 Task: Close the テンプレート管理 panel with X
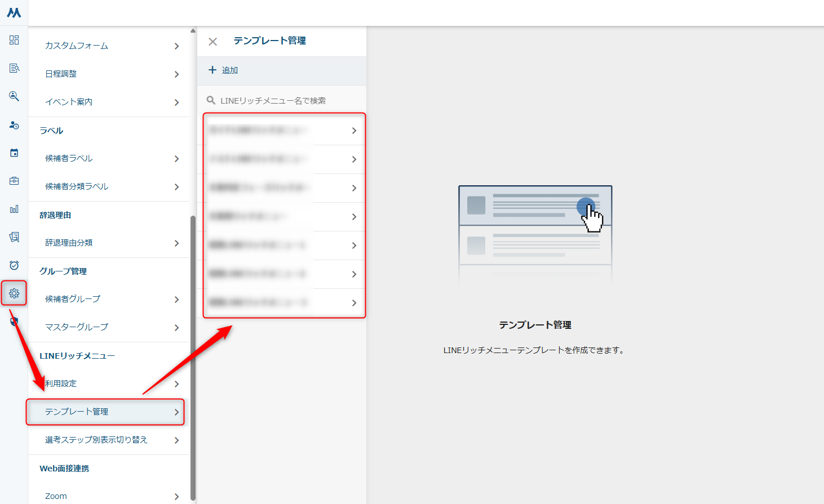point(212,42)
